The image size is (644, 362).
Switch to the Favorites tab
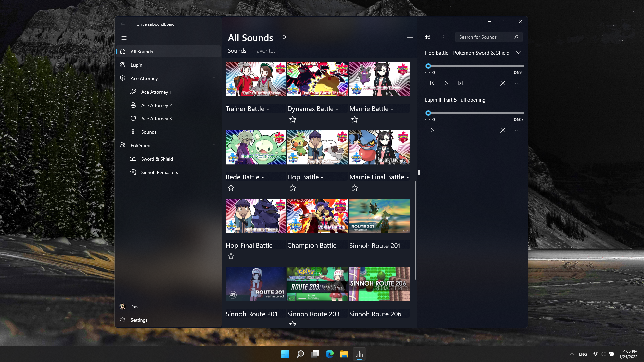[x=265, y=51]
